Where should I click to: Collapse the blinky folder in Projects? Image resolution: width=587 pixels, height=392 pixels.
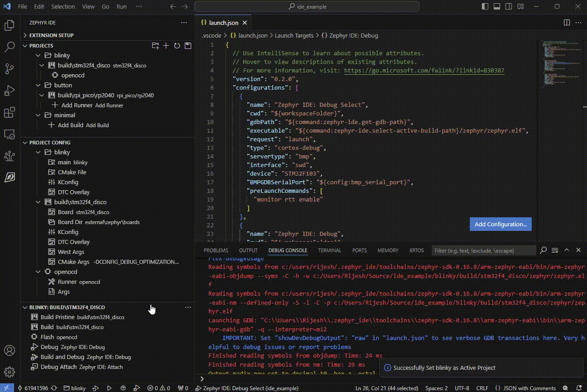click(x=38, y=56)
